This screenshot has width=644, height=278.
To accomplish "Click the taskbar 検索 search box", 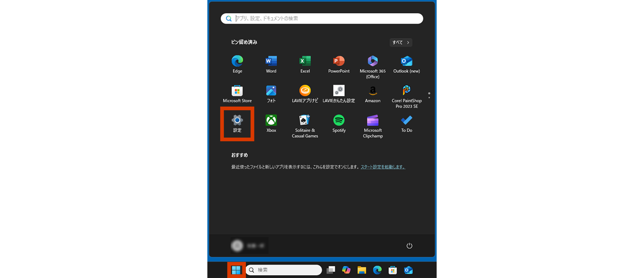I will click(x=284, y=270).
